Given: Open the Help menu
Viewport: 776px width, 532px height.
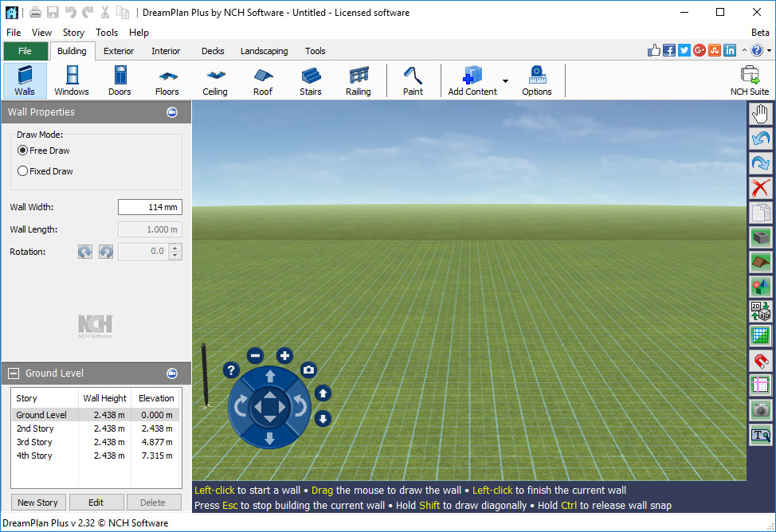Looking at the screenshot, I should 139,33.
